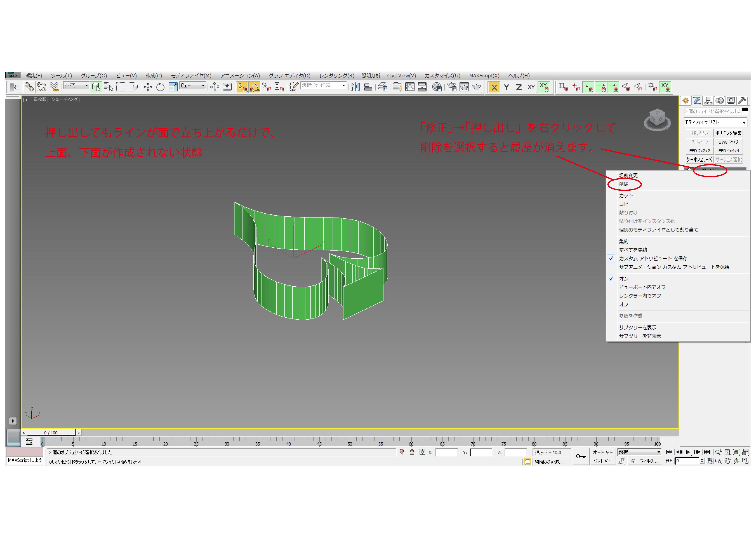Toggle the 3D Snaps button

242,87
